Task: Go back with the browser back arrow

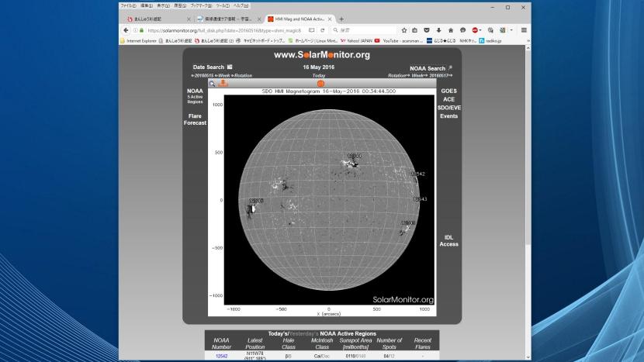Action: (126, 30)
